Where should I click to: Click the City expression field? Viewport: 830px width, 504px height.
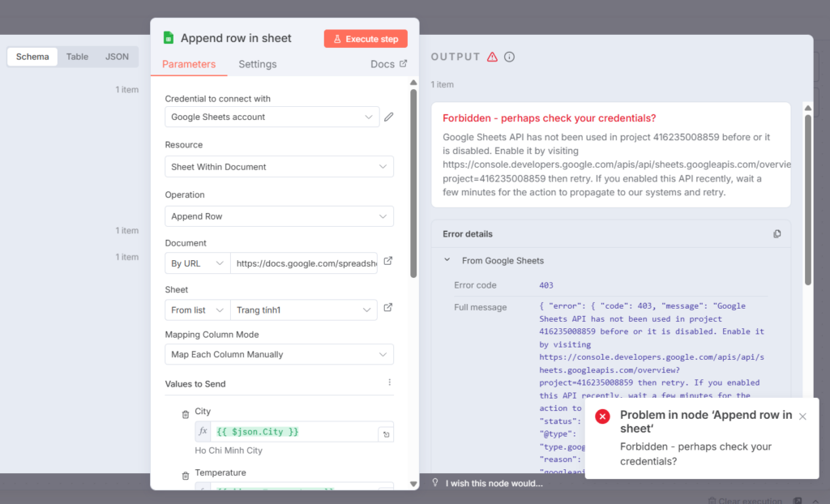pos(294,432)
